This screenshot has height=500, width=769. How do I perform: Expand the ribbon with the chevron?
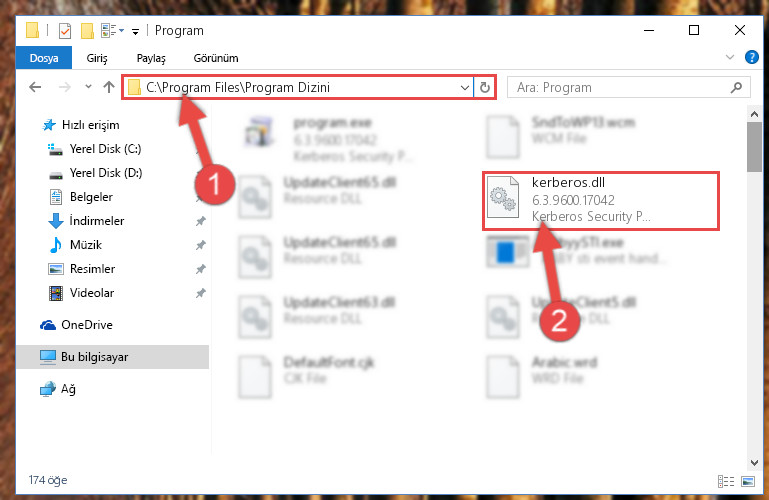[x=730, y=57]
